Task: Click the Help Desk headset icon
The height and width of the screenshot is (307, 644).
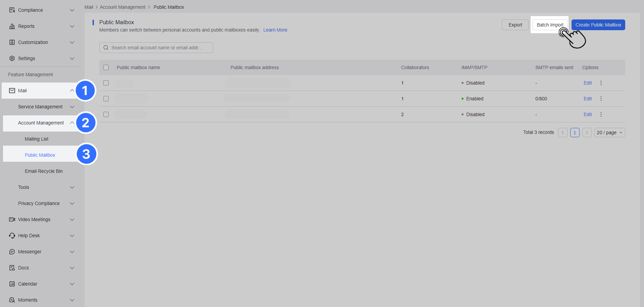Action: click(x=12, y=236)
